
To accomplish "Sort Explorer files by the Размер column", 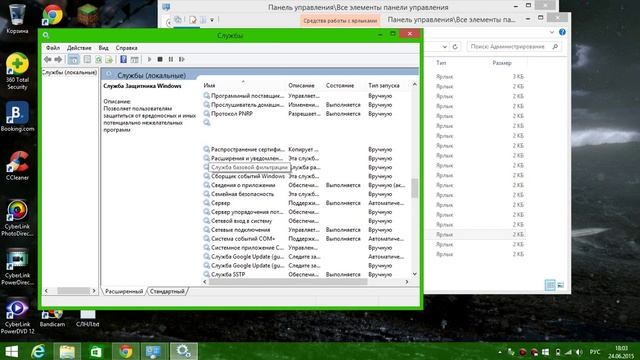I will pos(502,63).
